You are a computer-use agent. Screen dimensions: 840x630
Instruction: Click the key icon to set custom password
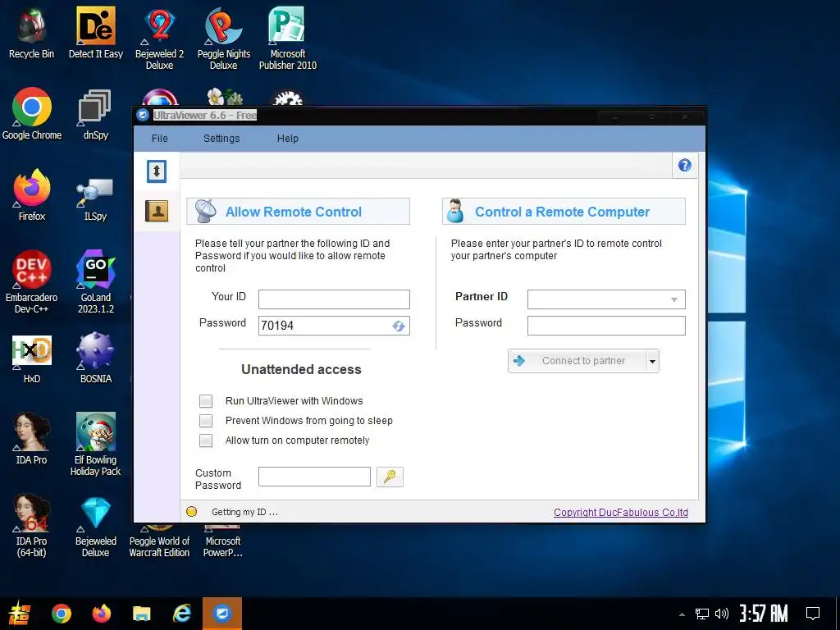click(x=390, y=477)
